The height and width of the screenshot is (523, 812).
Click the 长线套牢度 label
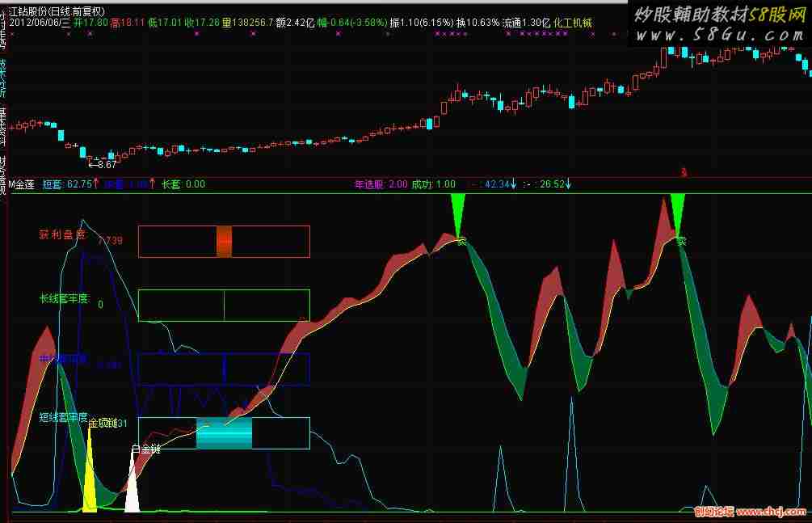[x=64, y=298]
